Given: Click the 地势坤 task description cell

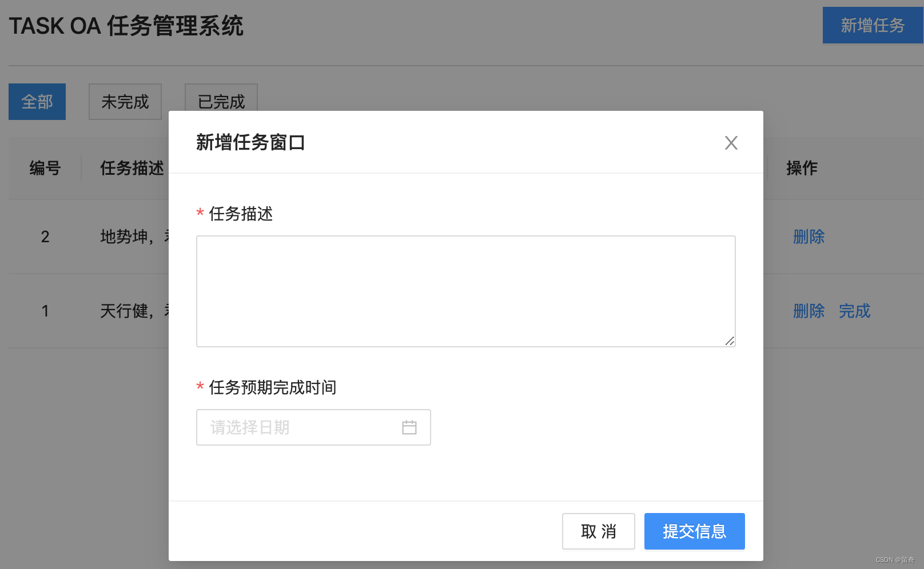Looking at the screenshot, I should point(134,237).
